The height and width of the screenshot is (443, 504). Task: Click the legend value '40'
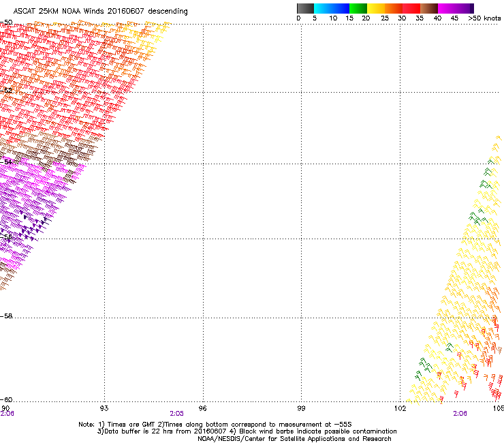(437, 18)
